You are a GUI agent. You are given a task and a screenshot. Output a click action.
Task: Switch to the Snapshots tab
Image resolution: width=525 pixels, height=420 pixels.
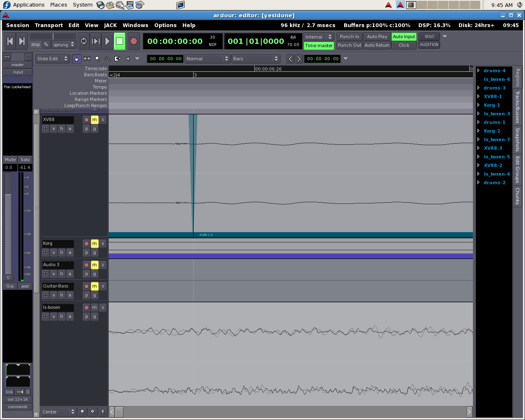(517, 140)
